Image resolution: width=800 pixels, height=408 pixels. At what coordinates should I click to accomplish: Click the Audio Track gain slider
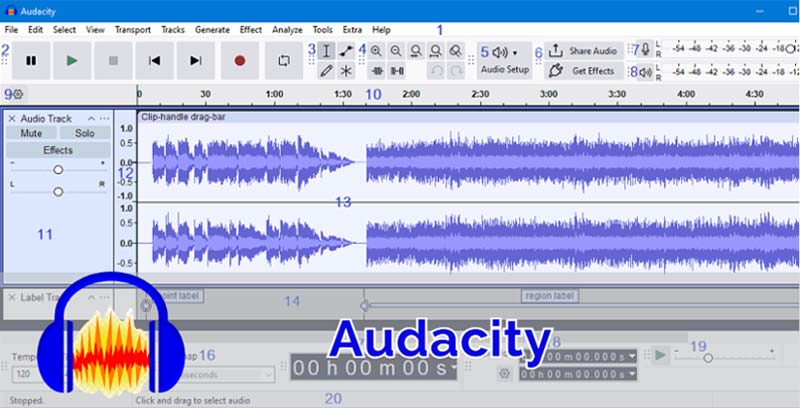58,169
